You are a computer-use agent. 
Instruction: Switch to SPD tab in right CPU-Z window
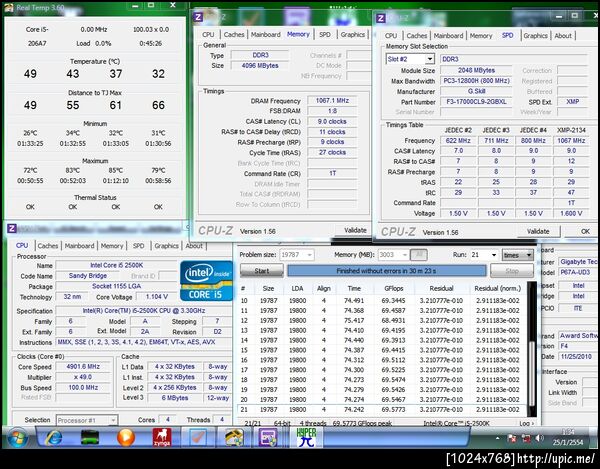[507, 35]
